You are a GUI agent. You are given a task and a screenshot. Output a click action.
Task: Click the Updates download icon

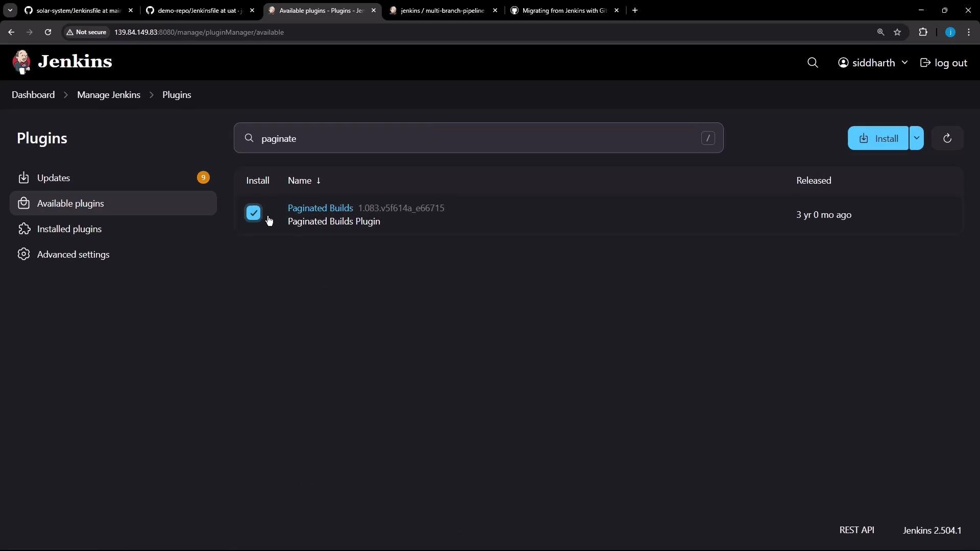[23, 178]
